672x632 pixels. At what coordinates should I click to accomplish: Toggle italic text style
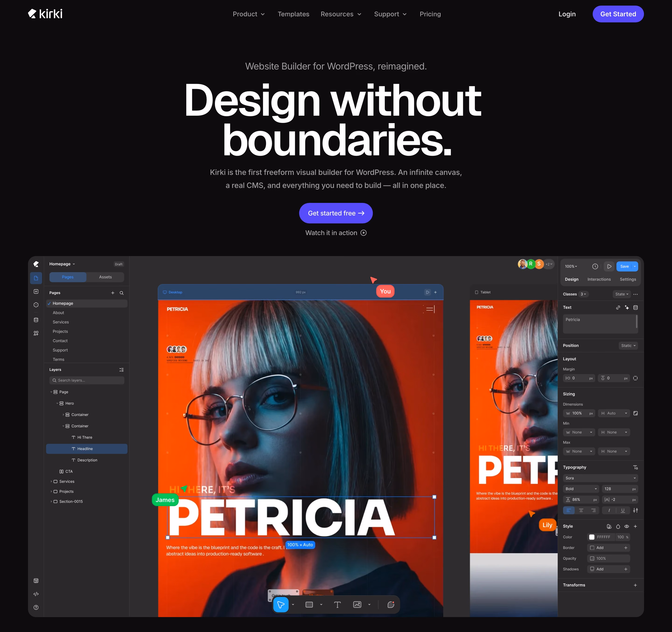click(x=609, y=510)
